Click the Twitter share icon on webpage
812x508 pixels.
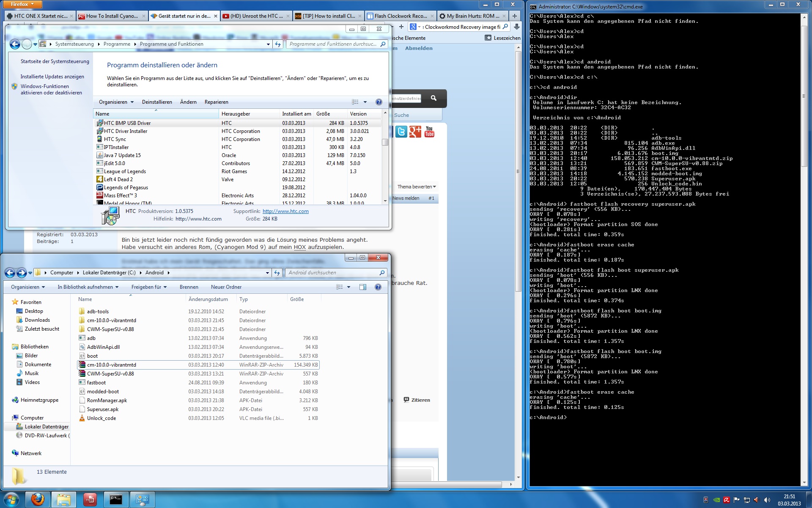click(401, 132)
